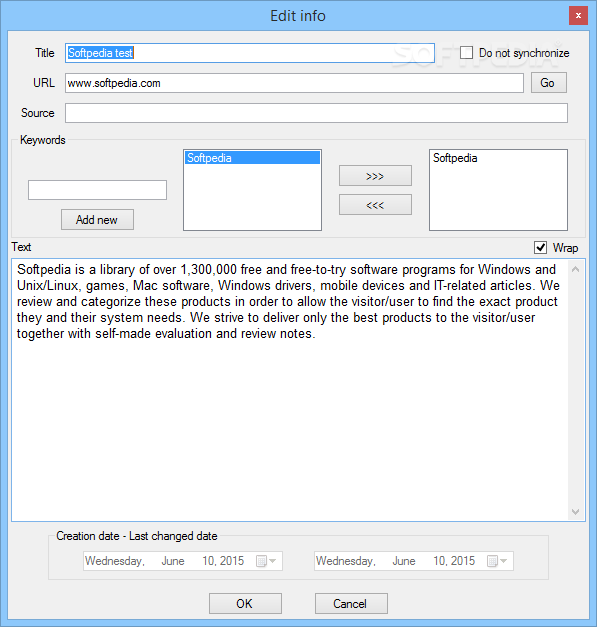Click the Go button next to URL
The image size is (597, 627).
549,83
